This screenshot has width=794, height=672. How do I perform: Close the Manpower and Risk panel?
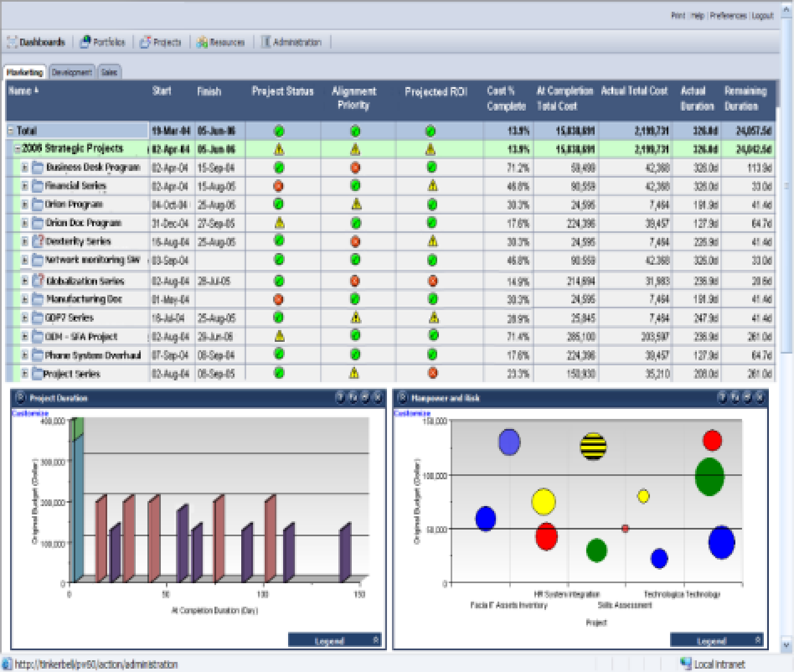pos(759,398)
